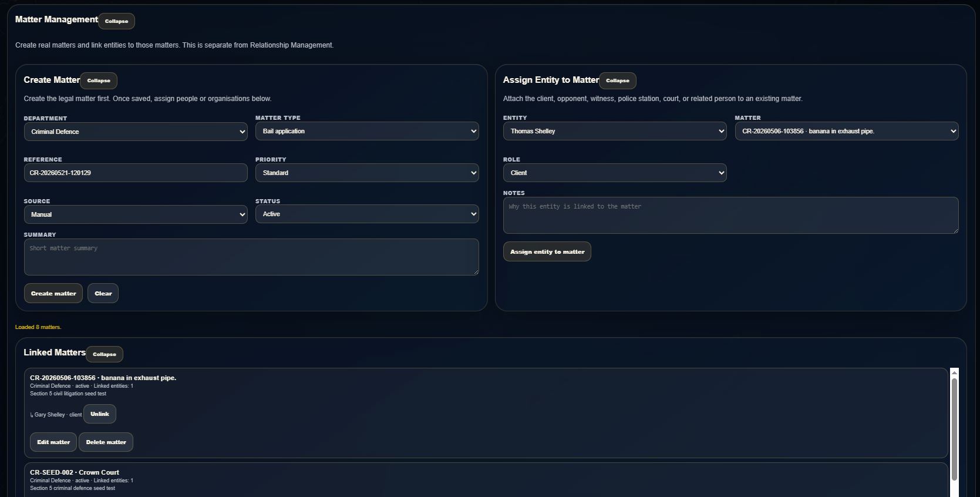The width and height of the screenshot is (980, 497).
Task: Click the Summary text area
Action: pos(251,257)
